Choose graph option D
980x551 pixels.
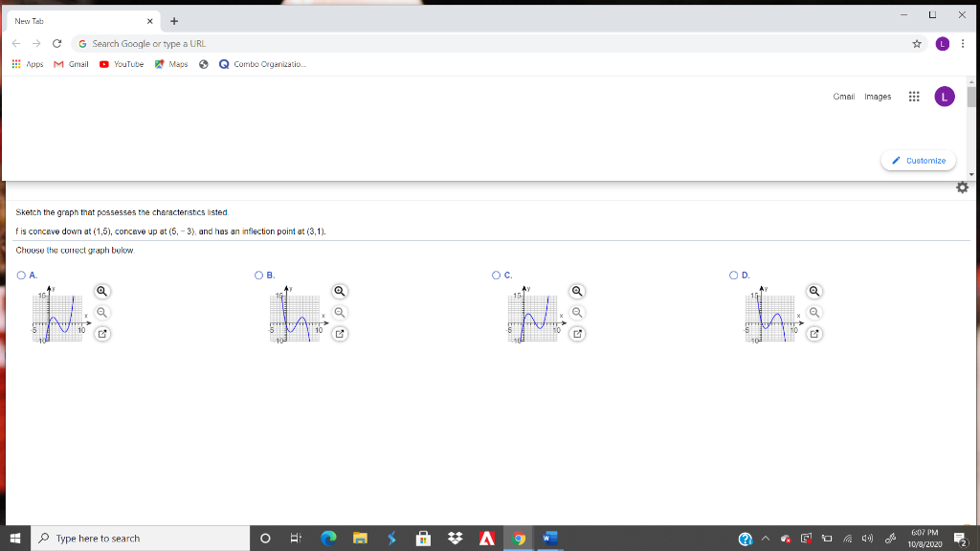[x=733, y=274]
